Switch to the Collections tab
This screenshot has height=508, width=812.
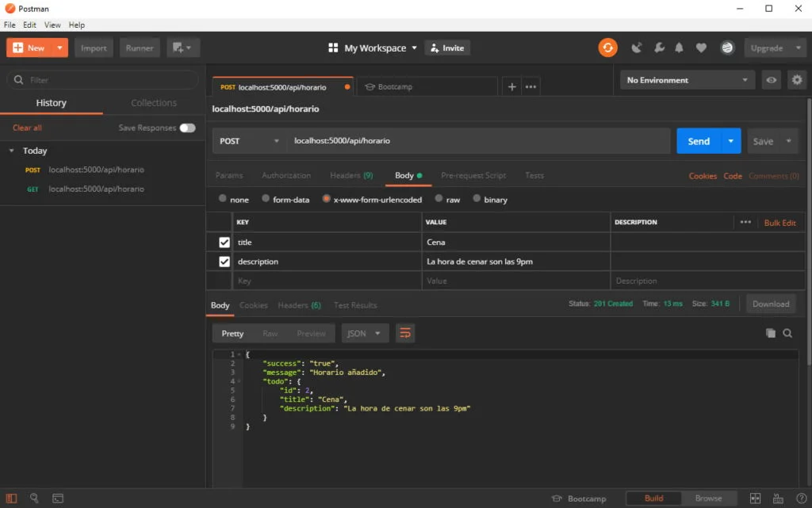click(154, 102)
